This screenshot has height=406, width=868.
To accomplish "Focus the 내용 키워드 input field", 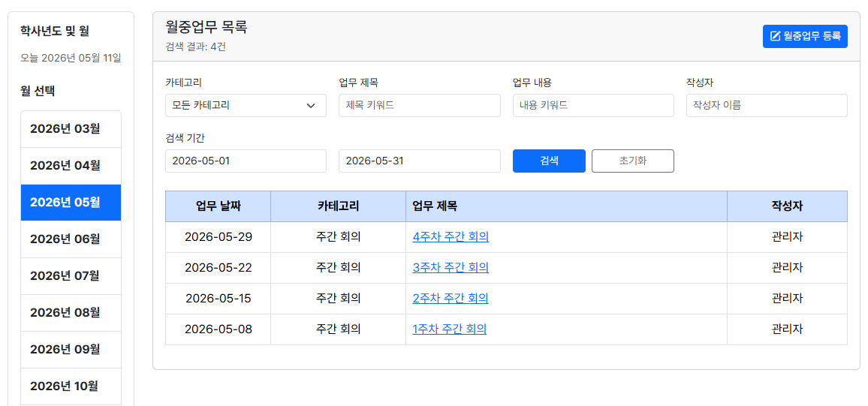I will [593, 105].
